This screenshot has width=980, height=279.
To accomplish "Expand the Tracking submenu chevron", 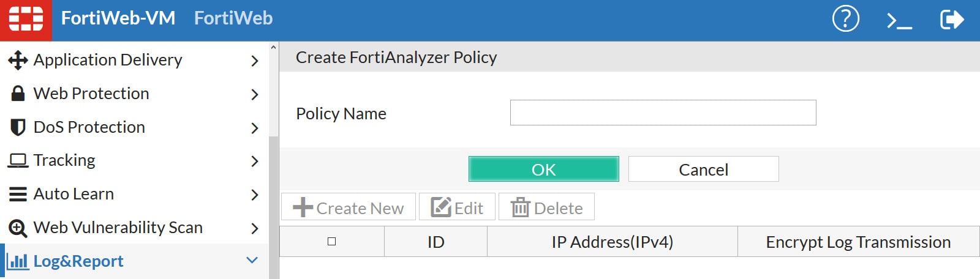I will coord(255,161).
